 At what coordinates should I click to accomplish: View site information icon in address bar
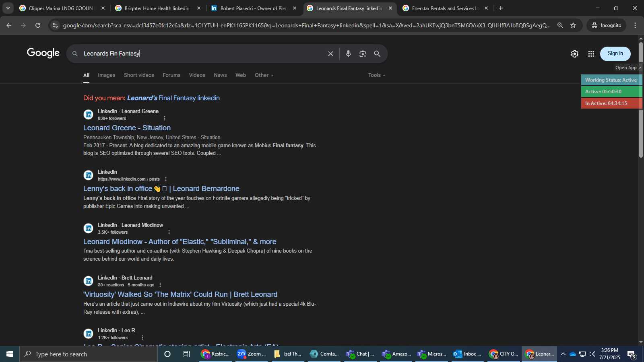pyautogui.click(x=55, y=25)
